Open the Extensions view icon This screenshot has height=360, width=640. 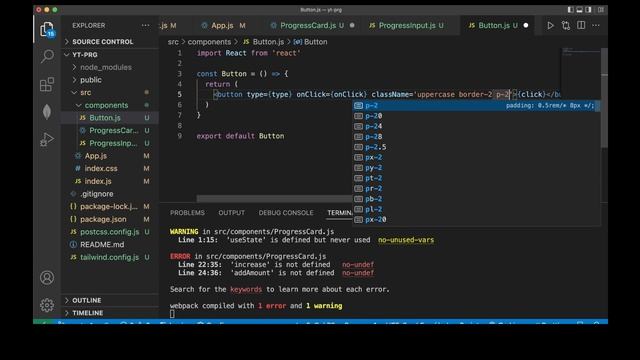(47, 84)
